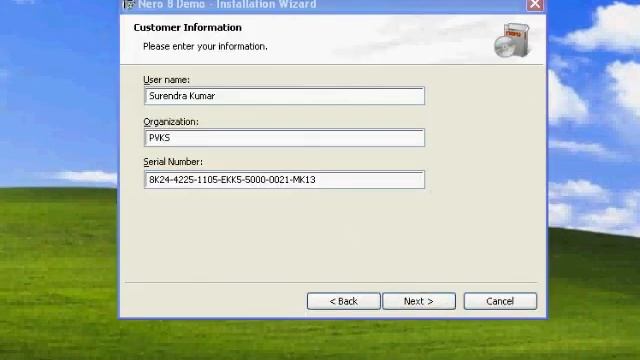Close the Installation Wizard window
Screen dimensions: 640x360
(535, 5)
